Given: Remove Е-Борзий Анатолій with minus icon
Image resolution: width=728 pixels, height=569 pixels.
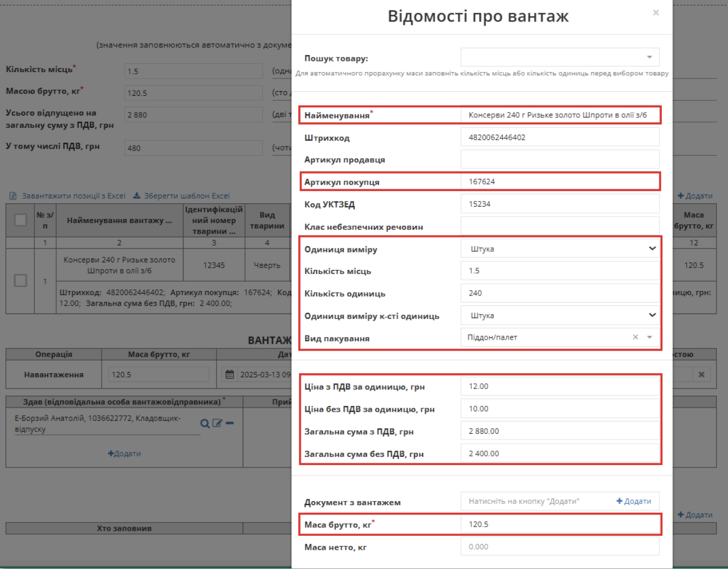Looking at the screenshot, I should (x=230, y=423).
